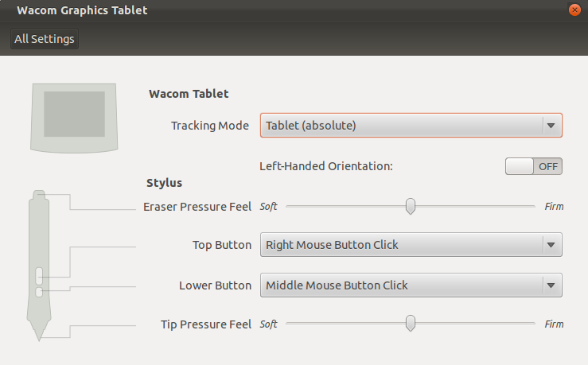Viewport: 588px width, 365px height.
Task: Click the stylus eraser end graphic
Action: pos(39,196)
